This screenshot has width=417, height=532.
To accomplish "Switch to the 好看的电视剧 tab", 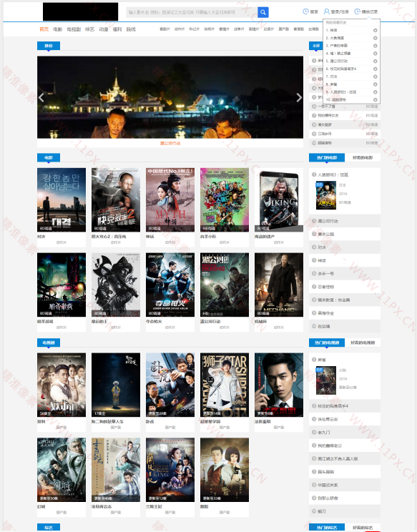I will 363,343.
